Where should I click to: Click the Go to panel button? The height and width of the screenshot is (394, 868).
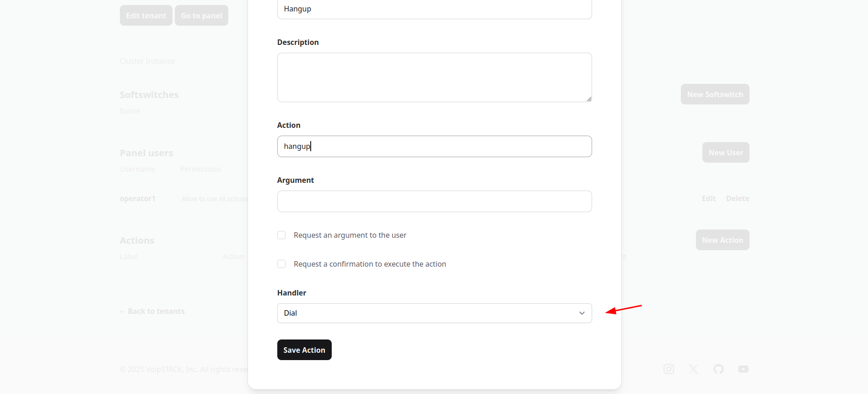click(201, 16)
